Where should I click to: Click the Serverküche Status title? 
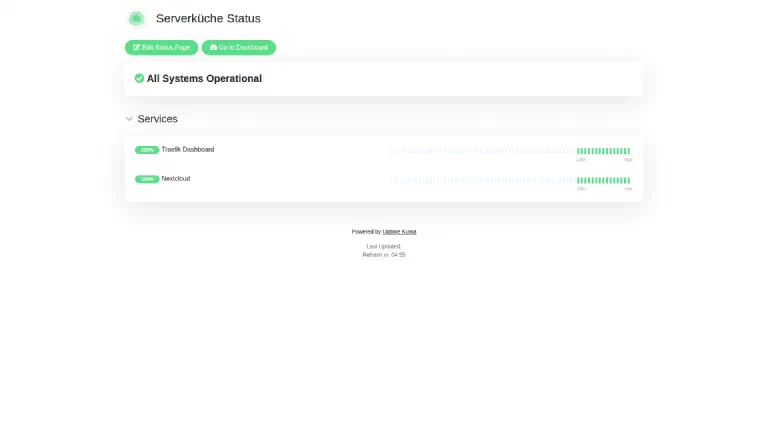pyautogui.click(x=208, y=19)
